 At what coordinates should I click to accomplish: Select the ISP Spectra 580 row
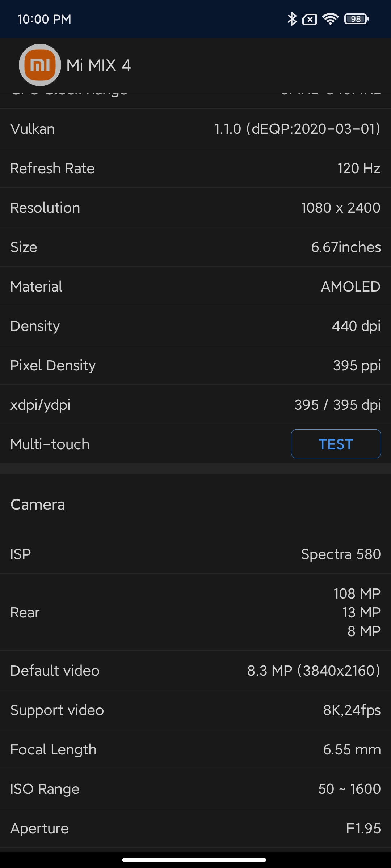(x=195, y=554)
